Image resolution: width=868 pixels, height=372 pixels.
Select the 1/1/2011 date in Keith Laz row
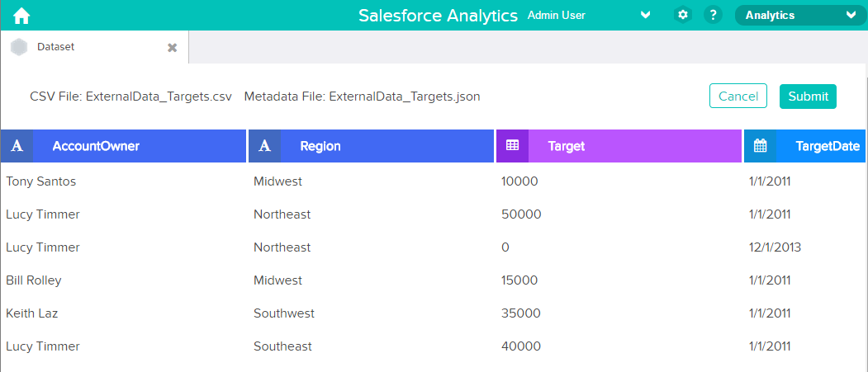point(770,313)
